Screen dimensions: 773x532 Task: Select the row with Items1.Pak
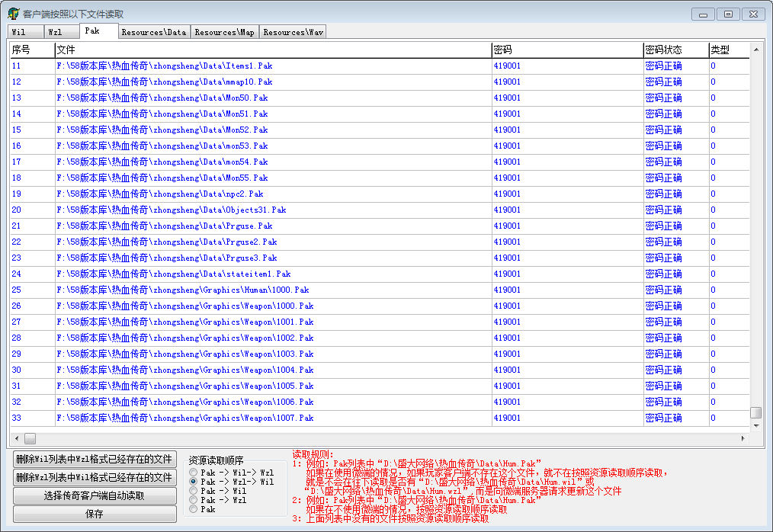(x=380, y=66)
